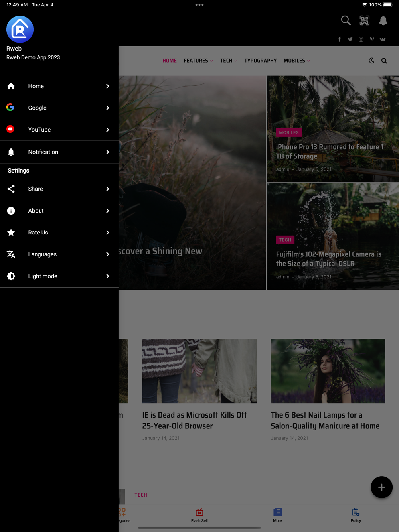The height and width of the screenshot is (532, 399).
Task: Select the Light mode drawer label
Action: pos(43,276)
